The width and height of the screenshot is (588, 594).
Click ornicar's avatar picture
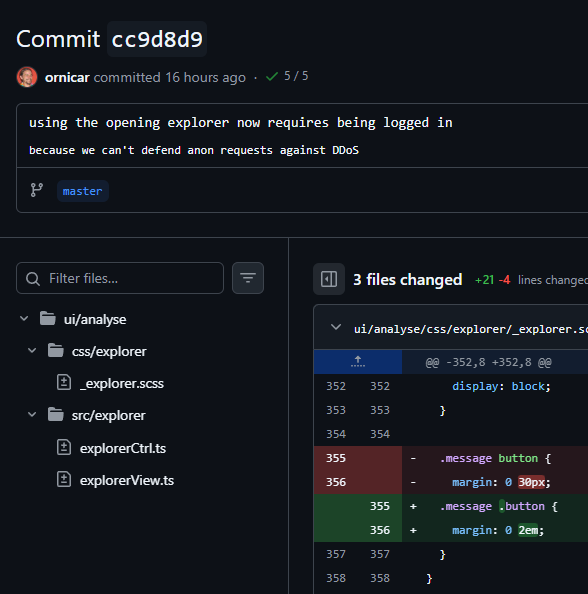(27, 77)
